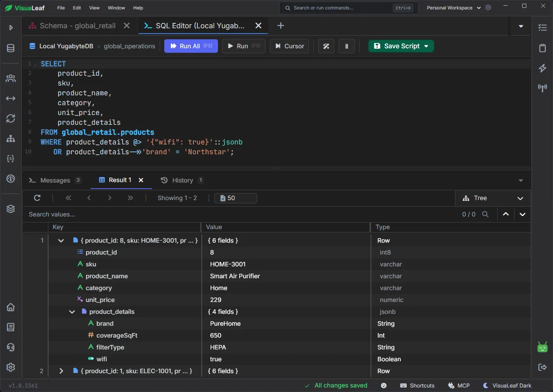Open the broadcast antenna right panel icon
This screenshot has height=392, width=553.
tap(542, 88)
